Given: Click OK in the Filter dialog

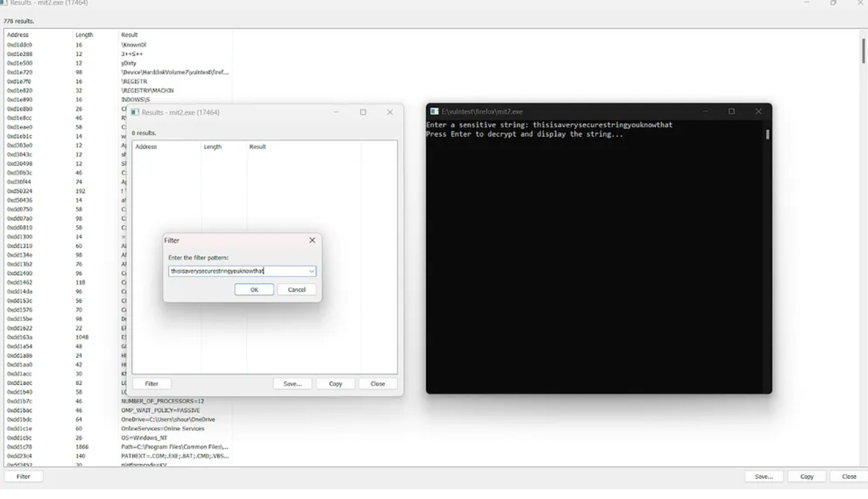Looking at the screenshot, I should coord(254,289).
